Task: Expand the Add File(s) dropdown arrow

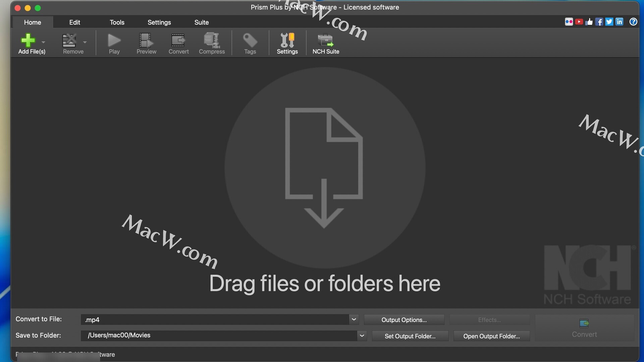Action: pyautogui.click(x=43, y=42)
